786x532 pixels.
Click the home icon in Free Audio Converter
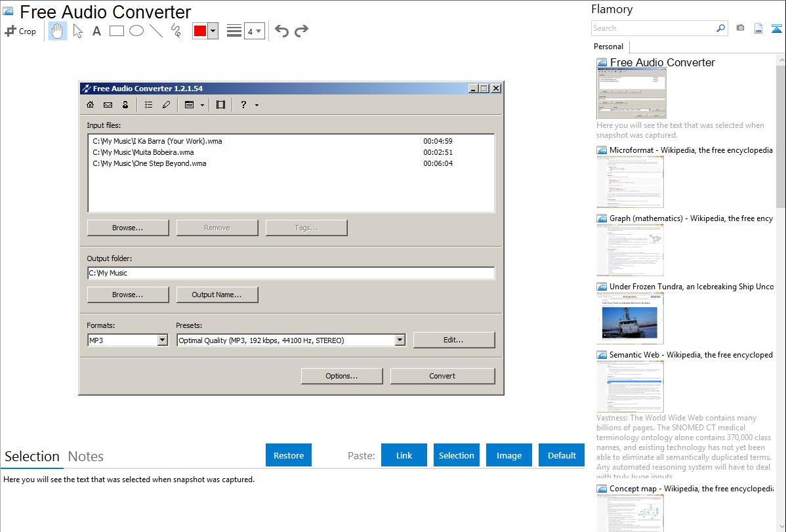[x=91, y=105]
